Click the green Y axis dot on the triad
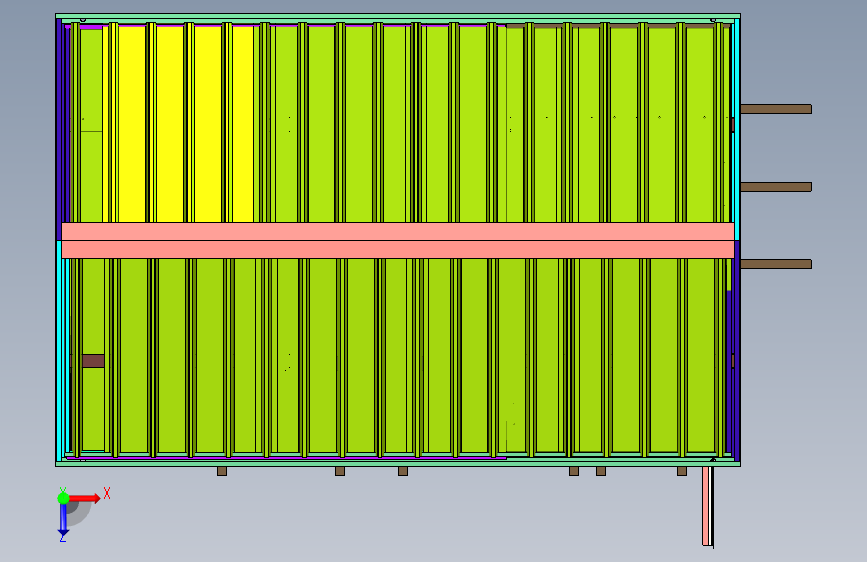Viewport: 867px width, 562px height. tap(63, 498)
